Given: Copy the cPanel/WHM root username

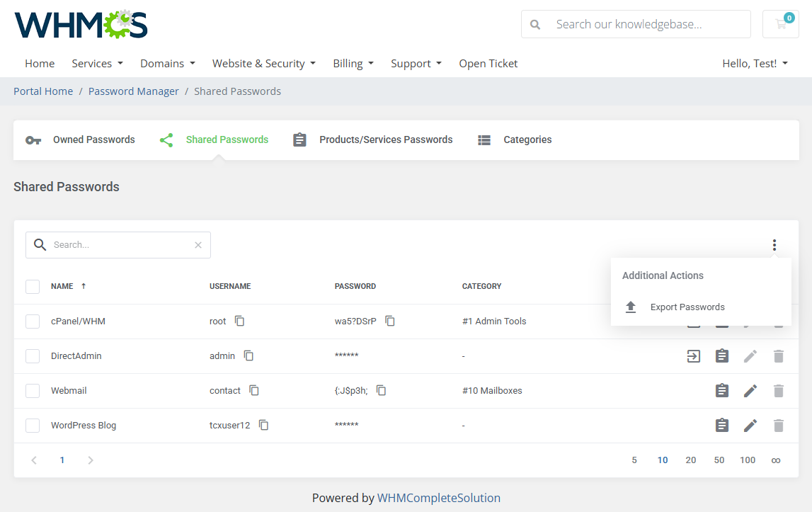Looking at the screenshot, I should (x=240, y=321).
